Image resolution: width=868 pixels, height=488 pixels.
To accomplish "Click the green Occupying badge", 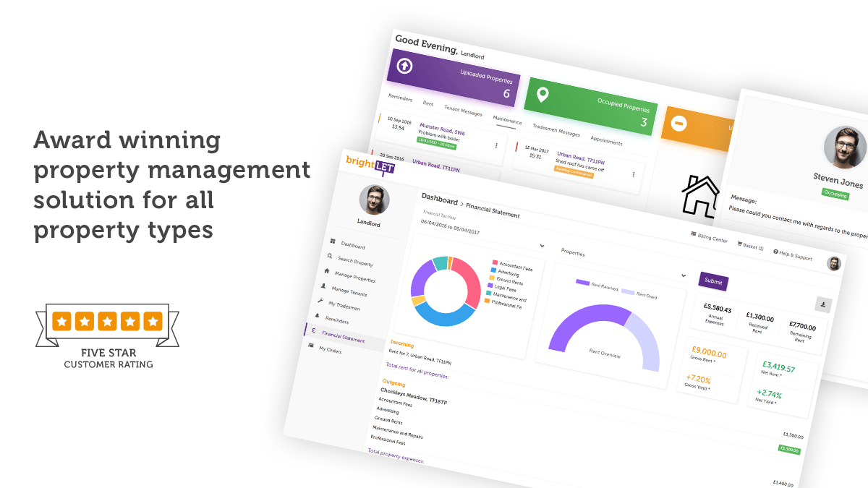I will point(835,193).
